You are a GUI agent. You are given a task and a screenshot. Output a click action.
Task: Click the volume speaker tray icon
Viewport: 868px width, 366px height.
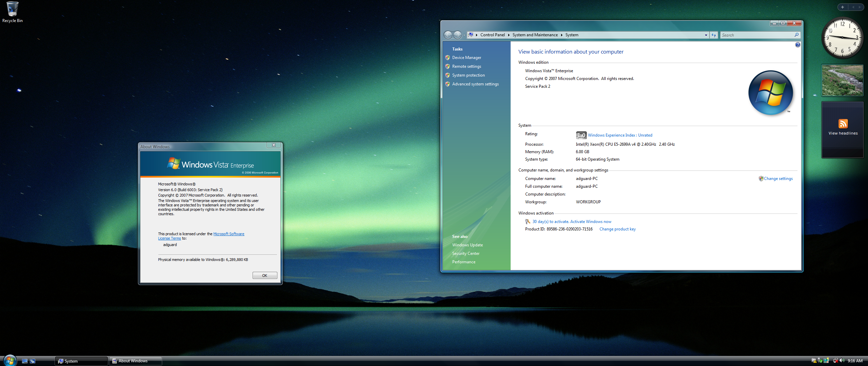(x=842, y=361)
